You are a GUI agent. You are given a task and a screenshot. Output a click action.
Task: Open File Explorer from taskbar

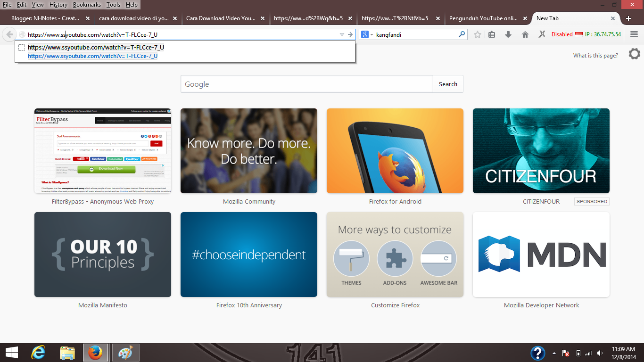pos(67,353)
